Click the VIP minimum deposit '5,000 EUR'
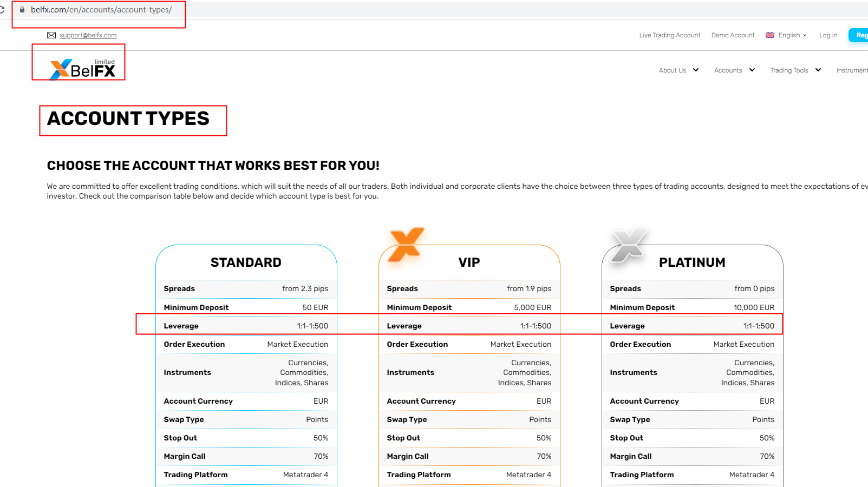This screenshot has width=868, height=487. 533,307
